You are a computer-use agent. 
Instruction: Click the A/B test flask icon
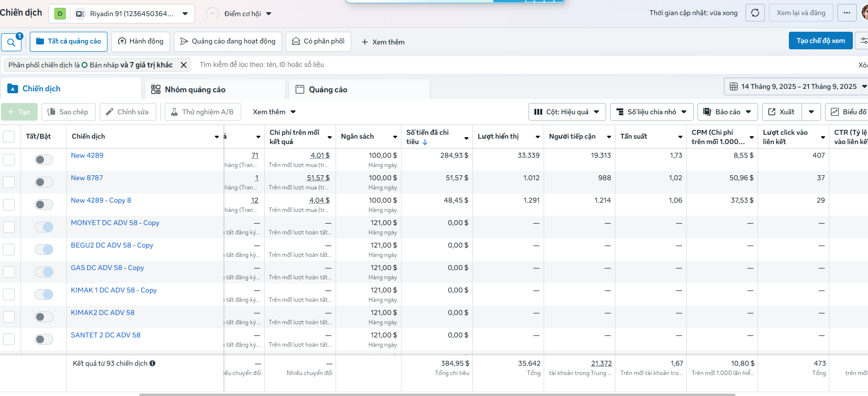174,112
